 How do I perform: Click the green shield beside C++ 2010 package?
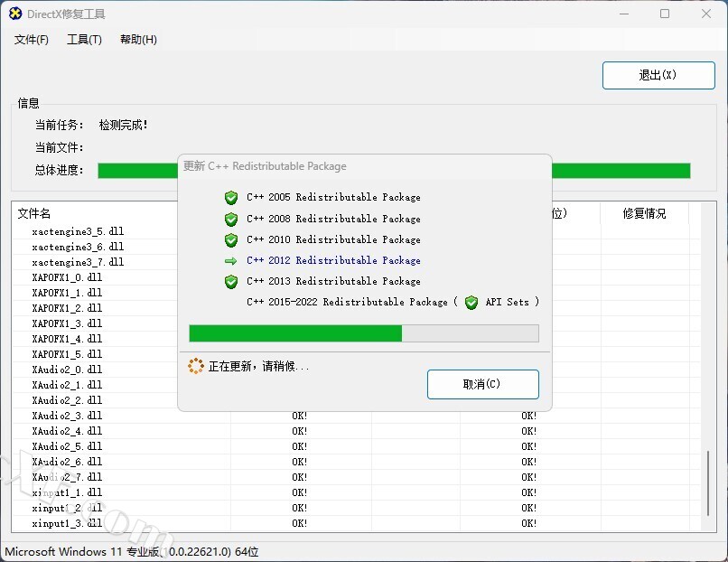(230, 239)
